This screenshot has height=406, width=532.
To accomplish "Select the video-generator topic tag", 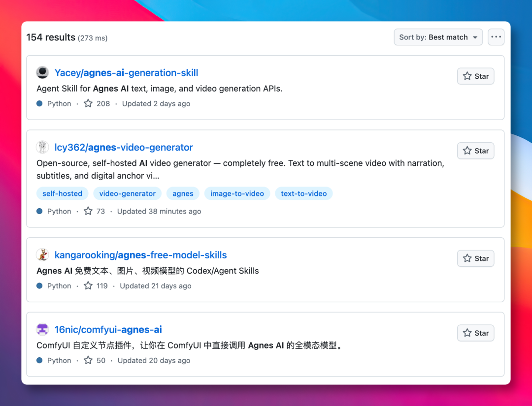I will point(128,193).
